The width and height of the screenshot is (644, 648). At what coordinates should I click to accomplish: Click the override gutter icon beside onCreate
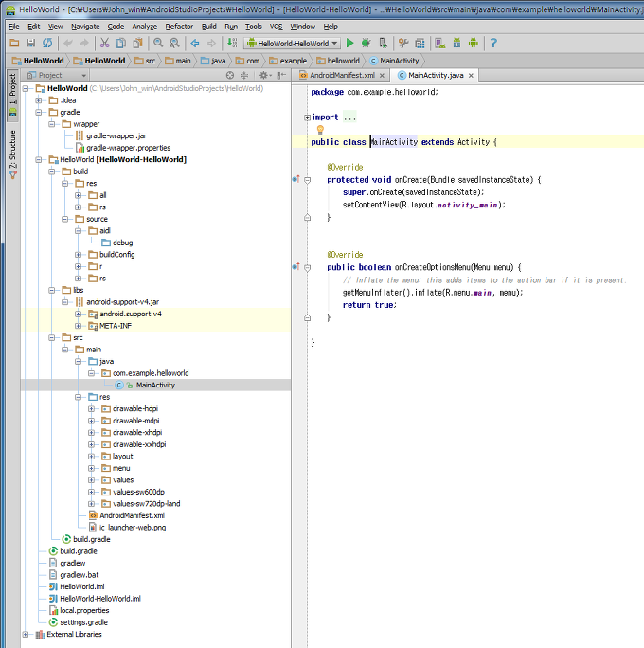pyautogui.click(x=295, y=179)
